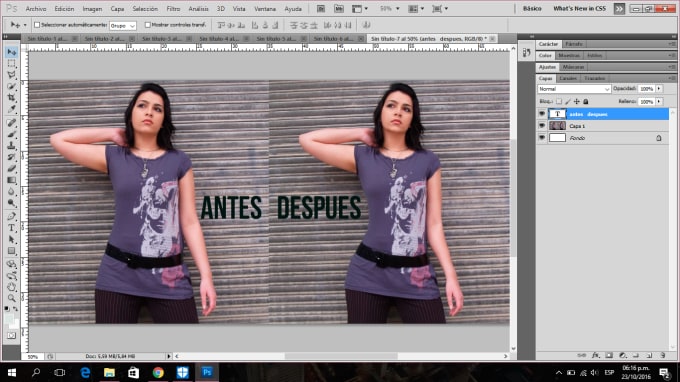Toggle lock transparent pixels
The height and width of the screenshot is (382, 680).
559,101
